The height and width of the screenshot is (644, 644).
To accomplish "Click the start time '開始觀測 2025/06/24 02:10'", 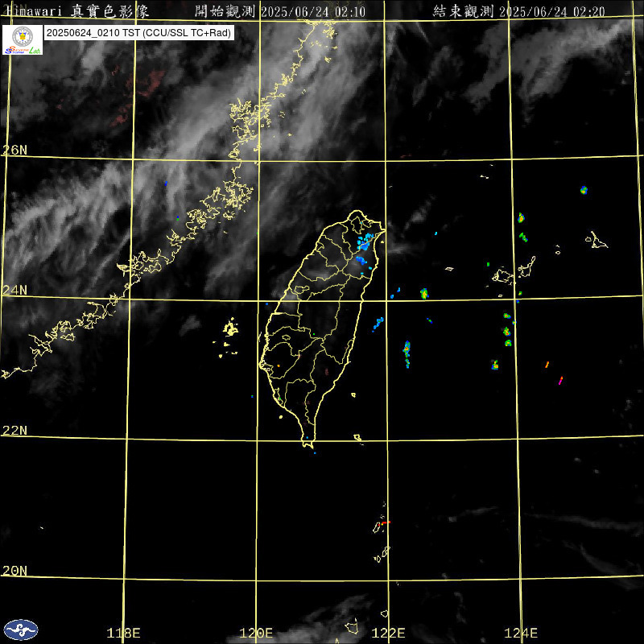I will 280,11.
